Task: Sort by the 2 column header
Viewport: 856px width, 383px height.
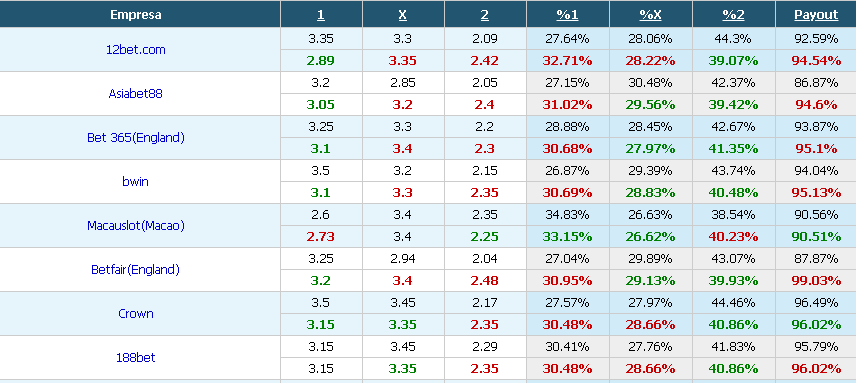Action: pos(484,15)
